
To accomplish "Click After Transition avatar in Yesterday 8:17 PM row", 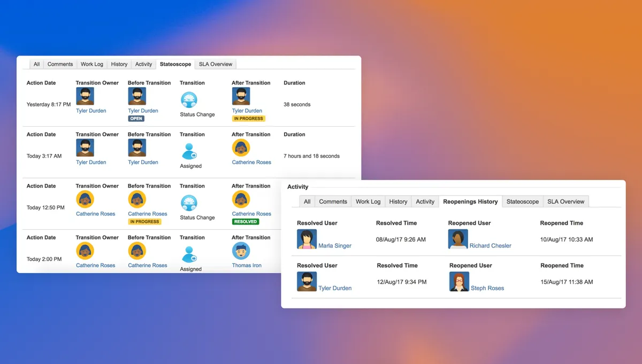I will (x=241, y=97).
